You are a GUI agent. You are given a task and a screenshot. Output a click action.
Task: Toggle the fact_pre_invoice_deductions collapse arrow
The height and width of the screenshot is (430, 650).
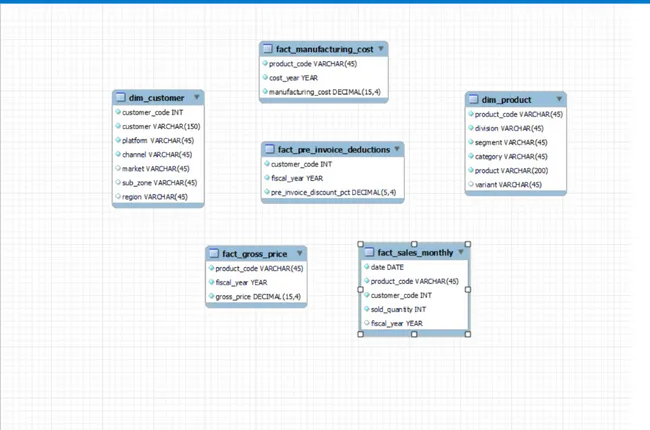398,150
